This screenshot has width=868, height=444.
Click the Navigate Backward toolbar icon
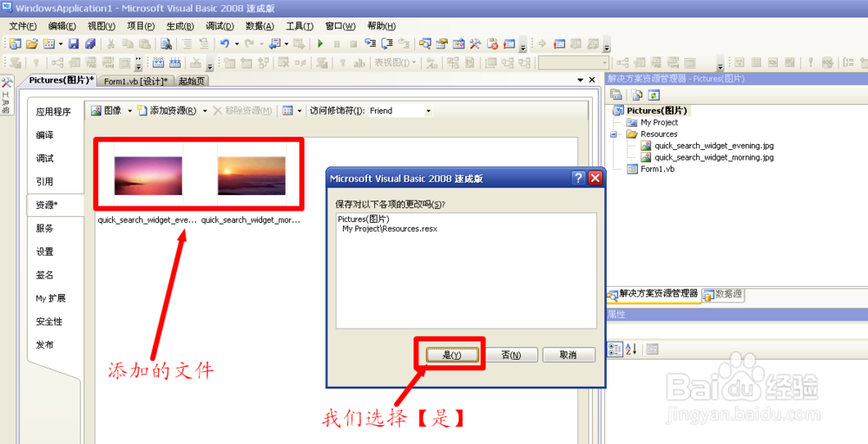[274, 43]
